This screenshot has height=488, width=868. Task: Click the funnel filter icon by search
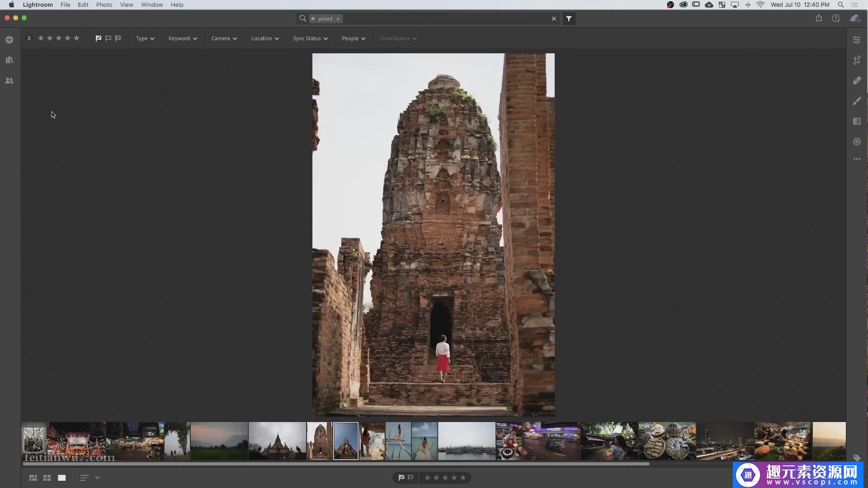click(569, 19)
